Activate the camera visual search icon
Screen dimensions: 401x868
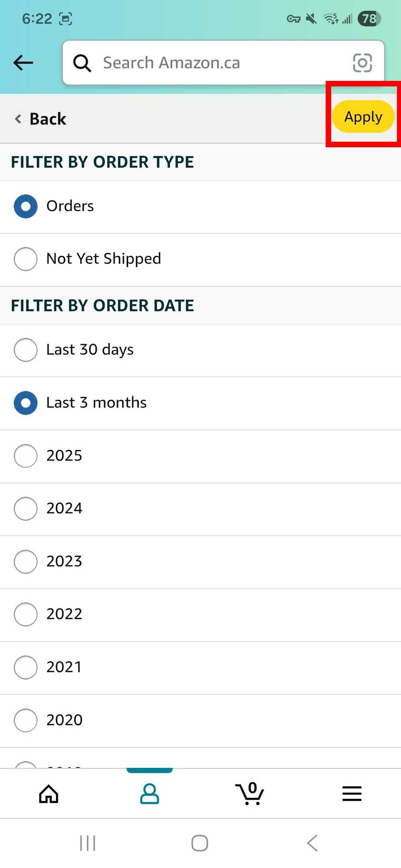362,63
